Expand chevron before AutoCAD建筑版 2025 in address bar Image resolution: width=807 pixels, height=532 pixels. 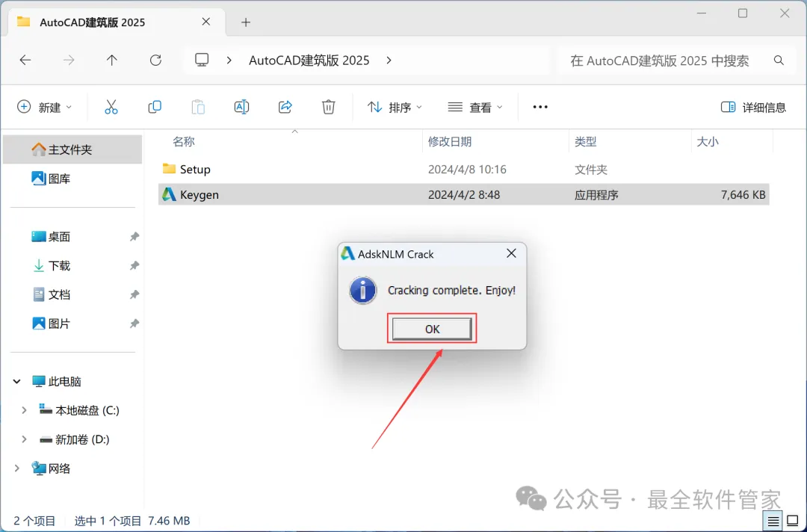coord(229,61)
